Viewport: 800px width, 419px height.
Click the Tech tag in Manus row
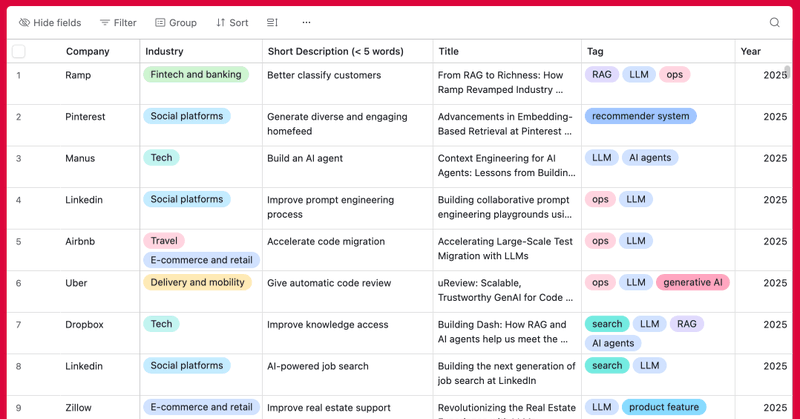[161, 158]
